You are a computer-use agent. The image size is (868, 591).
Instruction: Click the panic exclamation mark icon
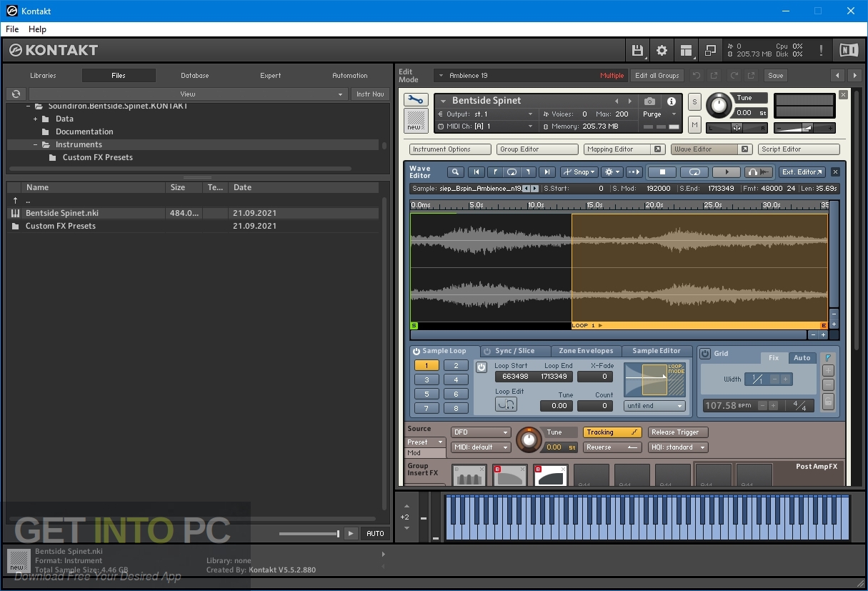click(x=821, y=50)
